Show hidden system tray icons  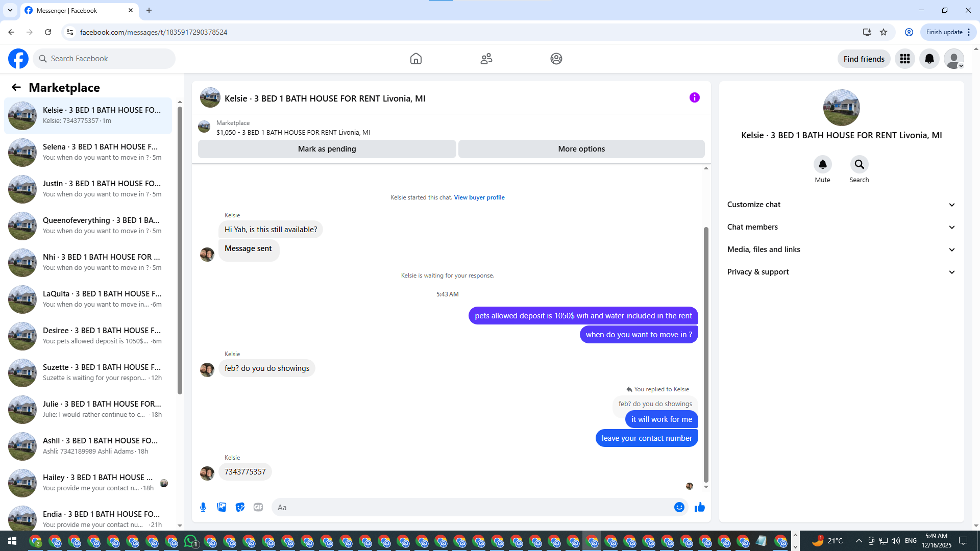coord(859,541)
